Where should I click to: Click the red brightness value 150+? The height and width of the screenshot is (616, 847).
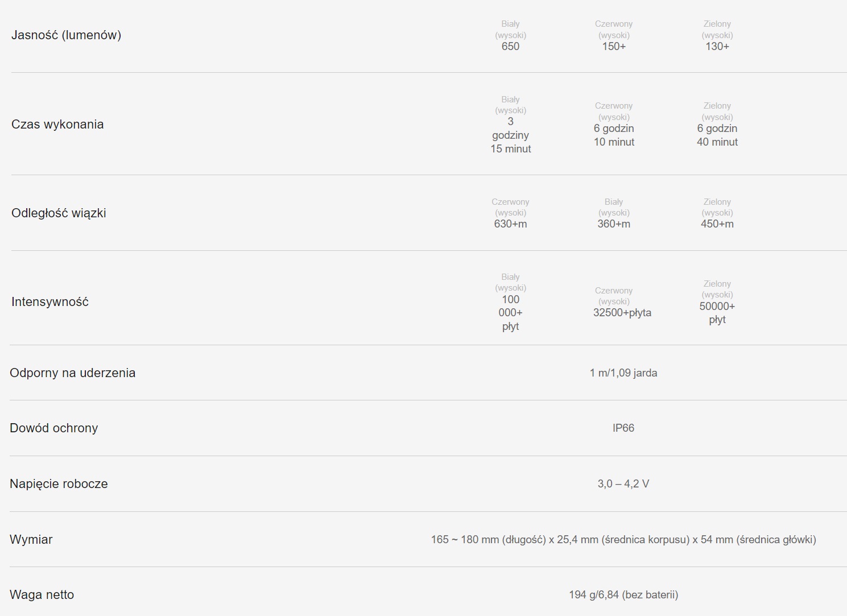(x=614, y=47)
